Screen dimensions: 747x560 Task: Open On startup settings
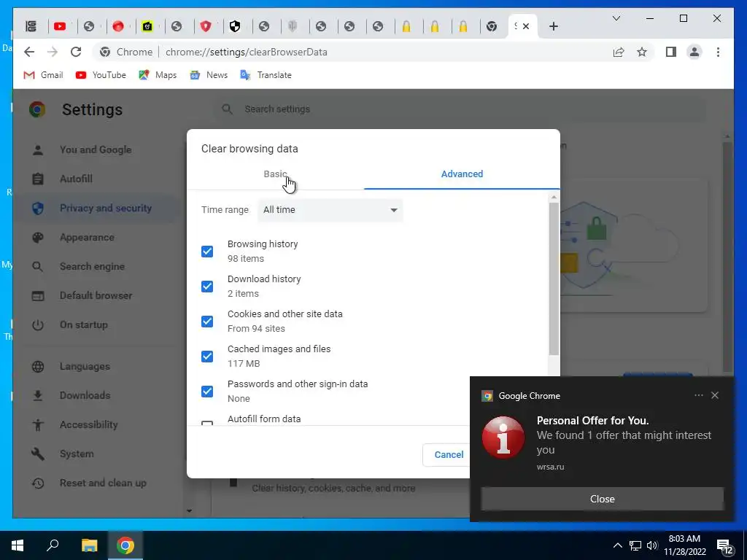click(x=83, y=324)
